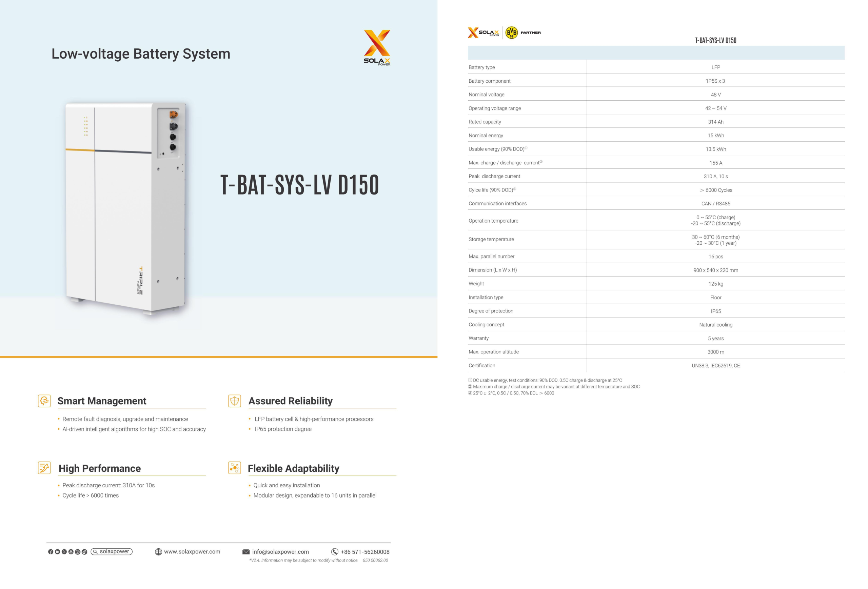The width and height of the screenshot is (868, 589).
Task: Click the Instagram icon in the footer
Action: click(x=78, y=552)
